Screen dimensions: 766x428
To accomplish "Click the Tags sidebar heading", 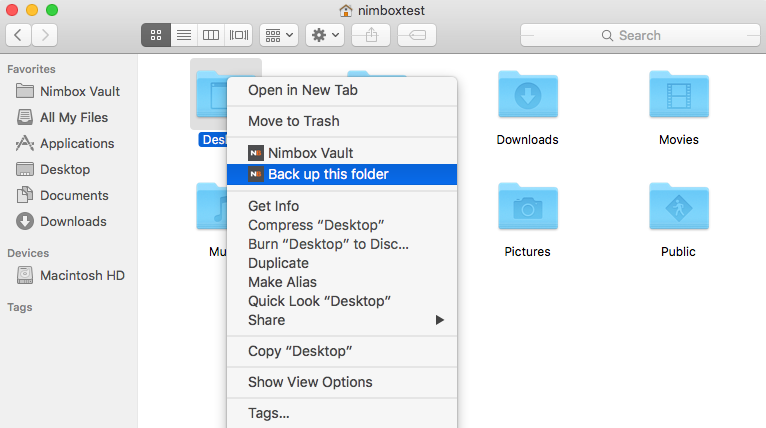I will point(20,307).
